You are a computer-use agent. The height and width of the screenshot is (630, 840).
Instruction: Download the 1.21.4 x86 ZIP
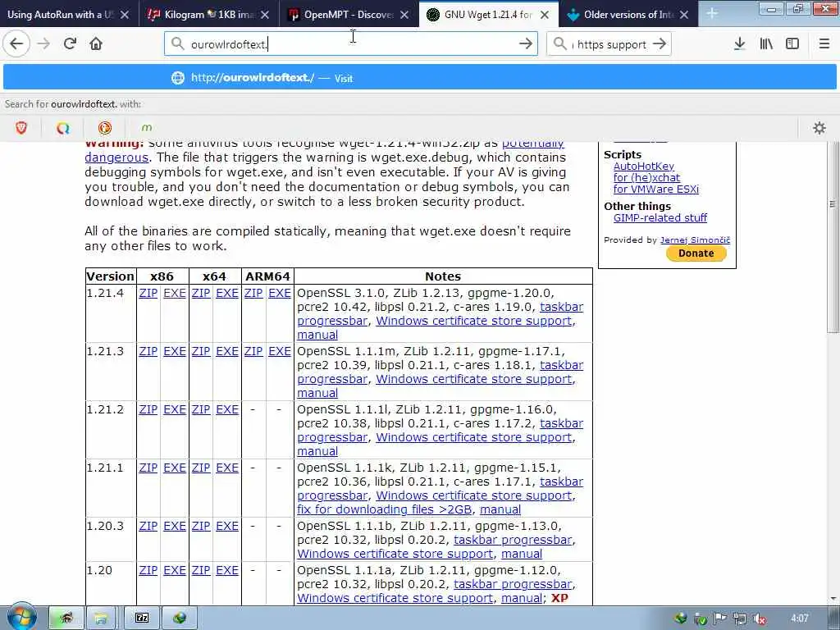pos(148,293)
